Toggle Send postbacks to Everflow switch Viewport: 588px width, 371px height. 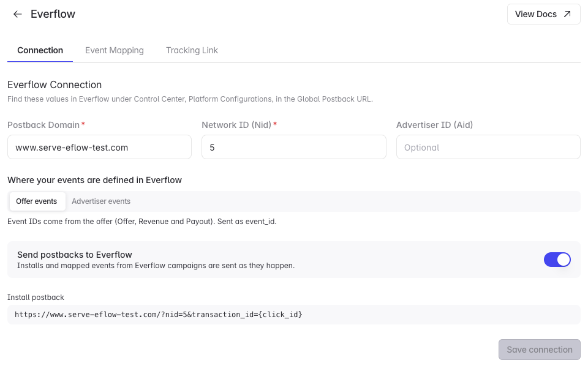tap(557, 260)
